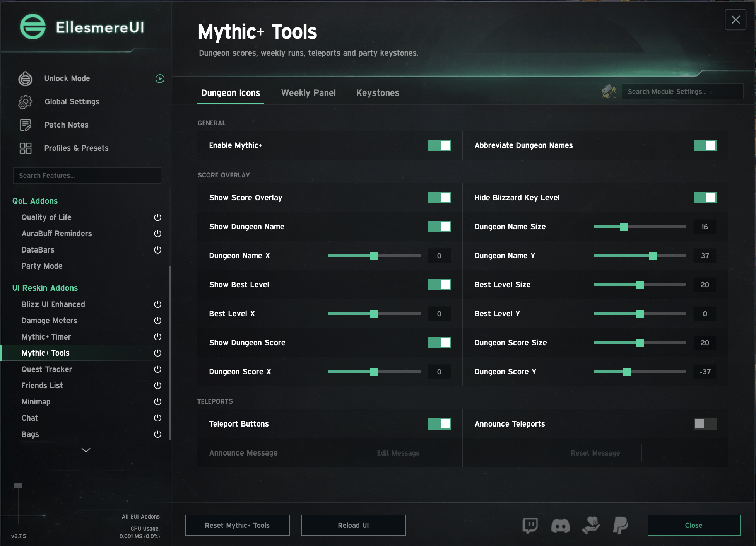This screenshot has height=546, width=756.
Task: Toggle power icon for Blizz UI Enhanced
Action: point(157,304)
